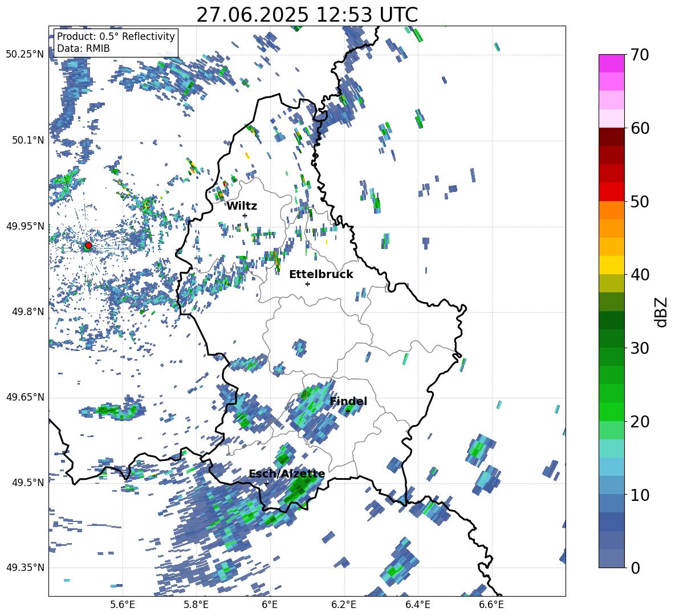
Task: Click the 49.65°N latitude label
Action: [25, 397]
